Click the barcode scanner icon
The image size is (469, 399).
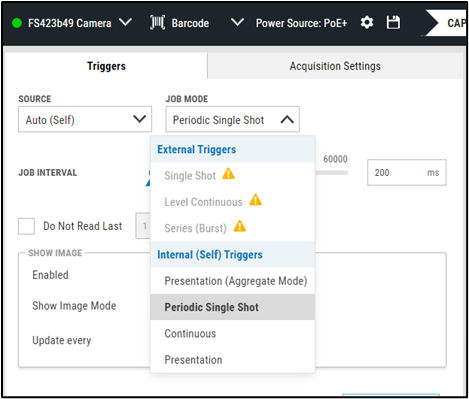coord(157,23)
